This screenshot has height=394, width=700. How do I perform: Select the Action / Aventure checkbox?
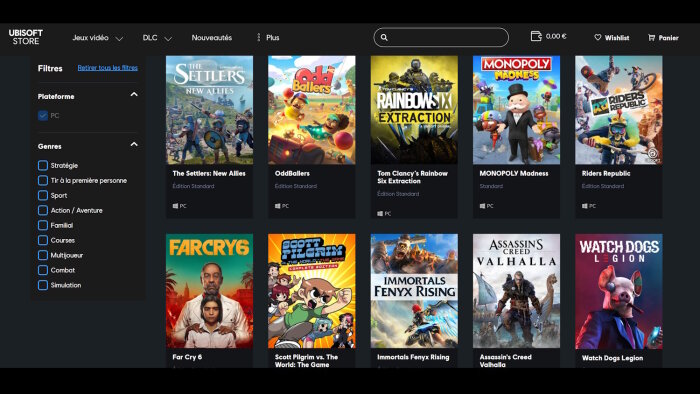pyautogui.click(x=43, y=210)
